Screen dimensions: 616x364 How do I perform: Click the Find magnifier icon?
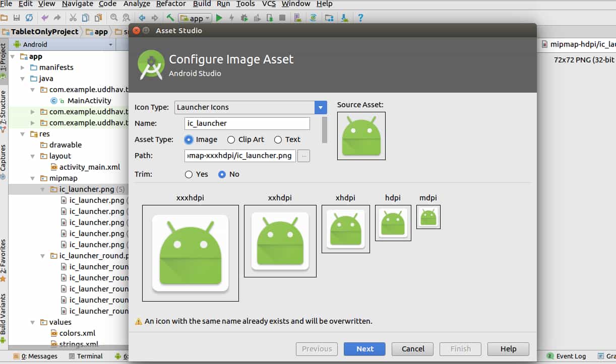pos(114,18)
